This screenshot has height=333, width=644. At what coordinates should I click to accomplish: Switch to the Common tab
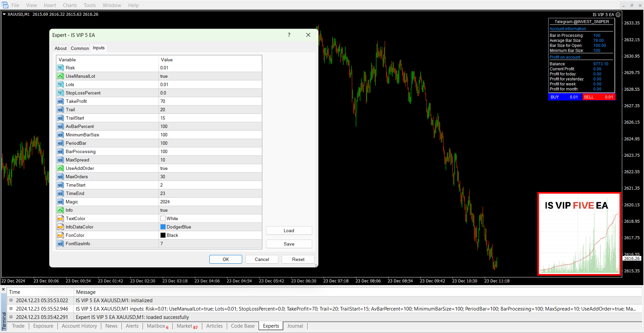coord(80,48)
